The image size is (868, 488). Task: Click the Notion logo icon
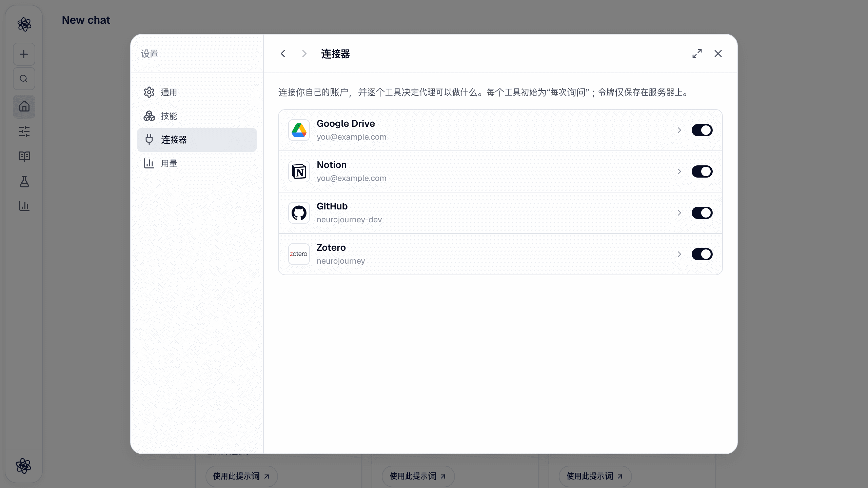coord(299,171)
